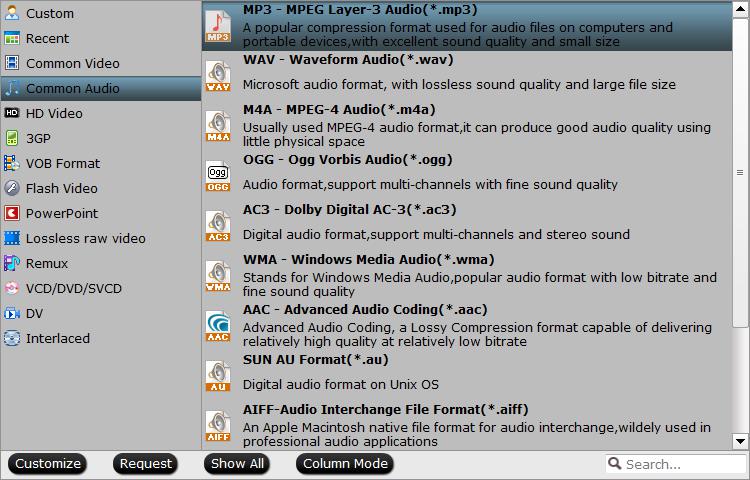Select the Common Audio category
Screen dimensions: 750x480
click(101, 88)
